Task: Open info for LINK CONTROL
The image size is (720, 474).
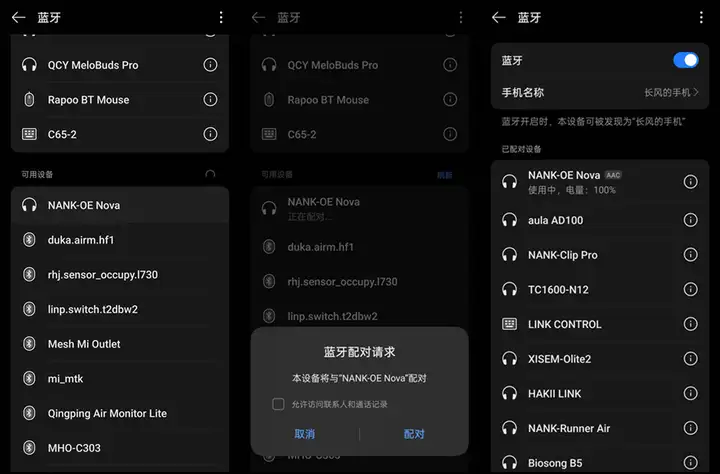Action: point(690,324)
